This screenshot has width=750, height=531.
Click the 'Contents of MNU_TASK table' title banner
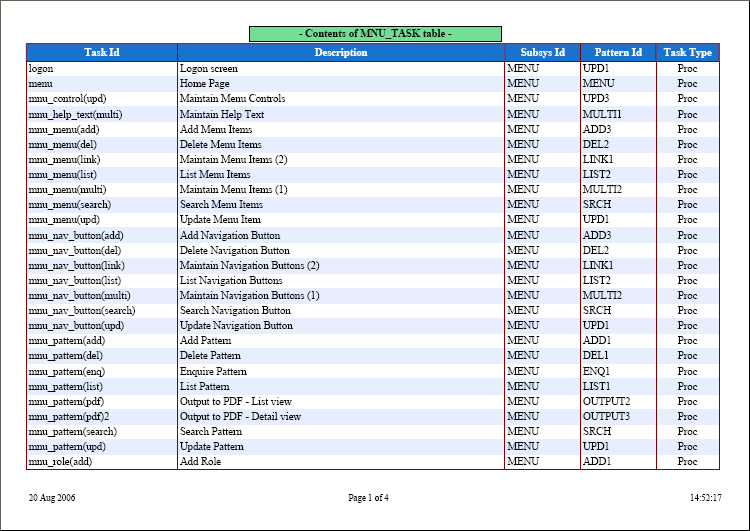click(x=375, y=34)
